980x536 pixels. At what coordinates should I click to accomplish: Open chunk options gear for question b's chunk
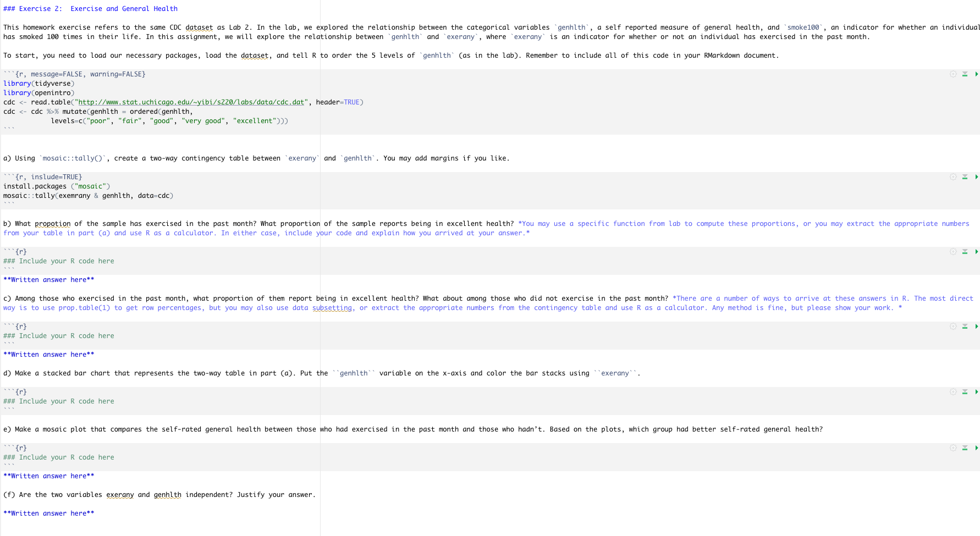[953, 252]
